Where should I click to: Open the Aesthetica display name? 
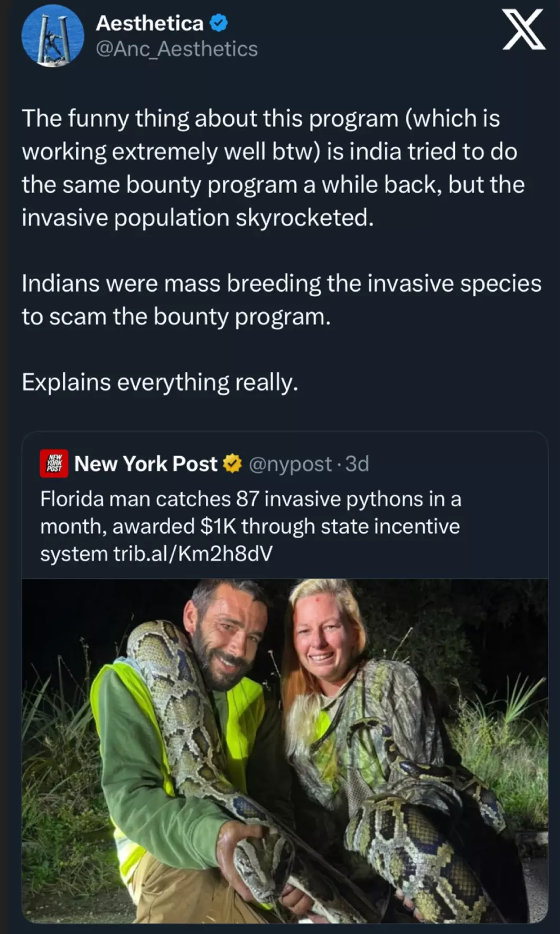pos(150,23)
